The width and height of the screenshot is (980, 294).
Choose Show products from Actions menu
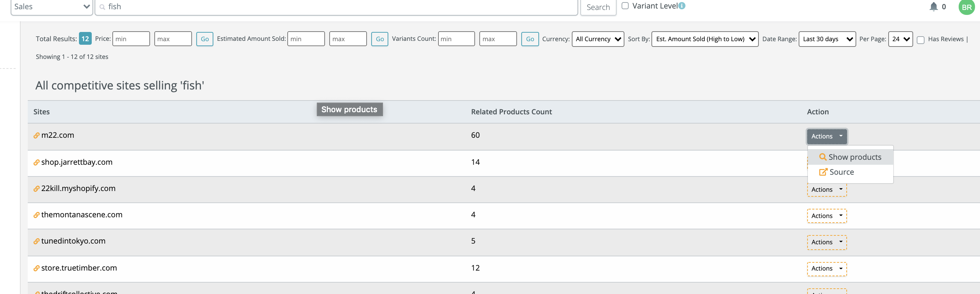click(x=850, y=157)
